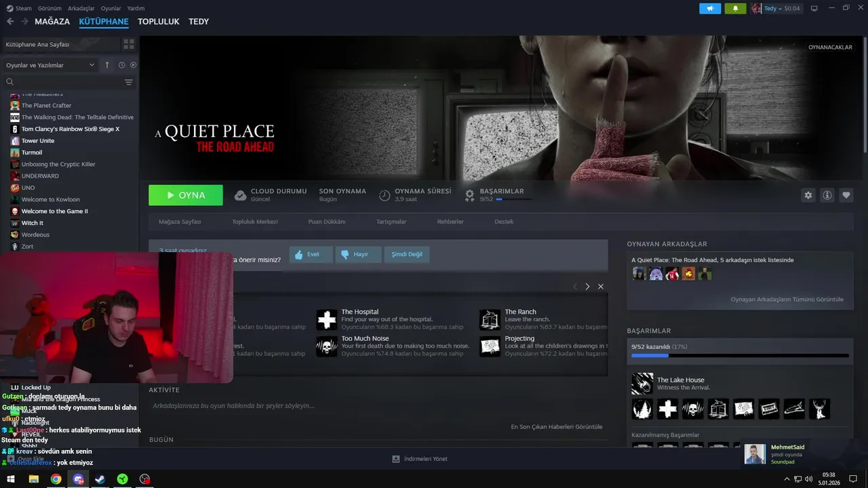
Task: Click the OYNAMA SÜRESİ clock icon
Action: pyautogui.click(x=384, y=195)
